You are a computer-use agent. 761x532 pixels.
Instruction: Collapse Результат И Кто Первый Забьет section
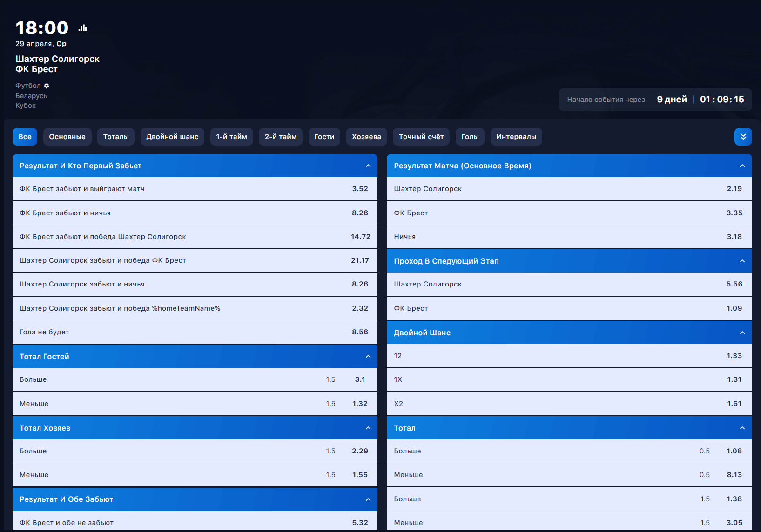(x=368, y=166)
